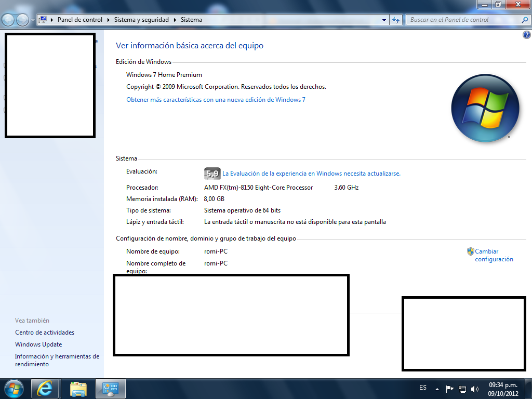This screenshot has height=399, width=532.
Task: Close the Sistema window
Action: click(x=518, y=4)
